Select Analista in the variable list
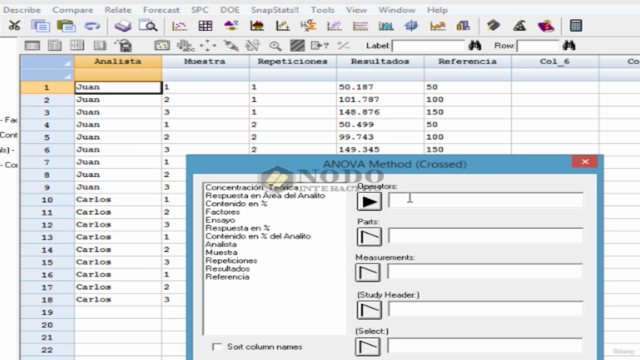The image size is (640, 360). point(221,244)
